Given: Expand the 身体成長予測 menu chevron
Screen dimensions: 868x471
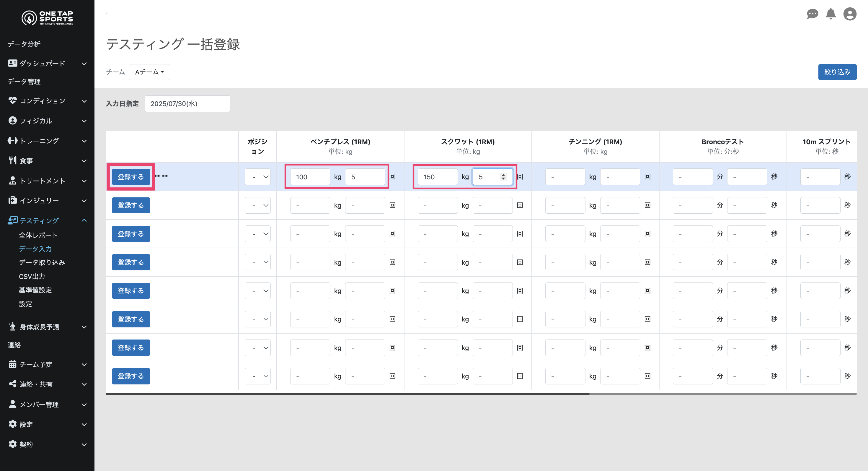Looking at the screenshot, I should pos(84,327).
